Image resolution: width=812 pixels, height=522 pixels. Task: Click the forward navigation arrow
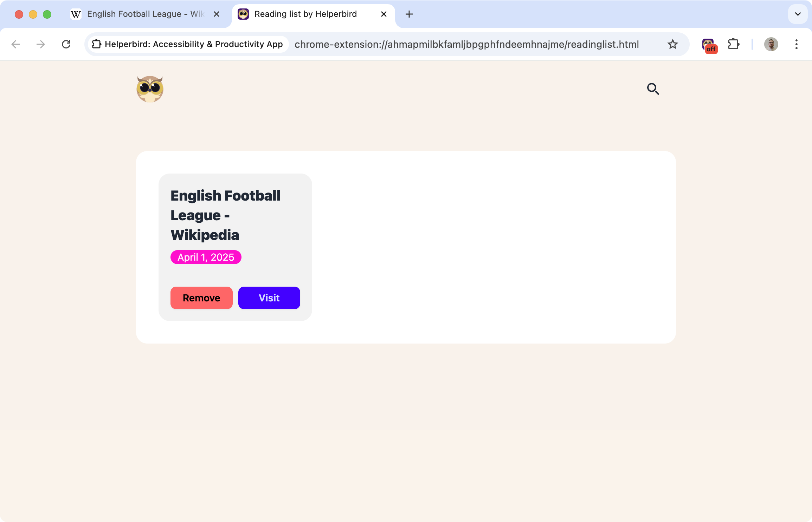pos(41,44)
